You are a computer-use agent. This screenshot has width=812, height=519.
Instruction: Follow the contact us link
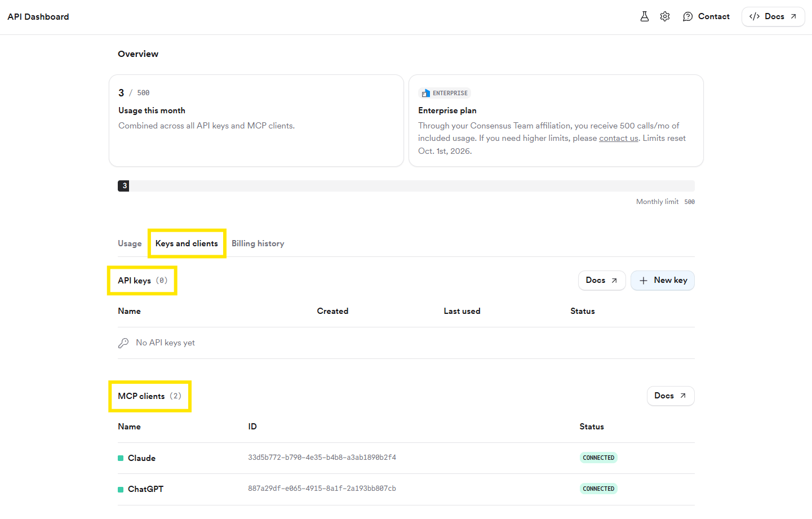click(x=619, y=138)
